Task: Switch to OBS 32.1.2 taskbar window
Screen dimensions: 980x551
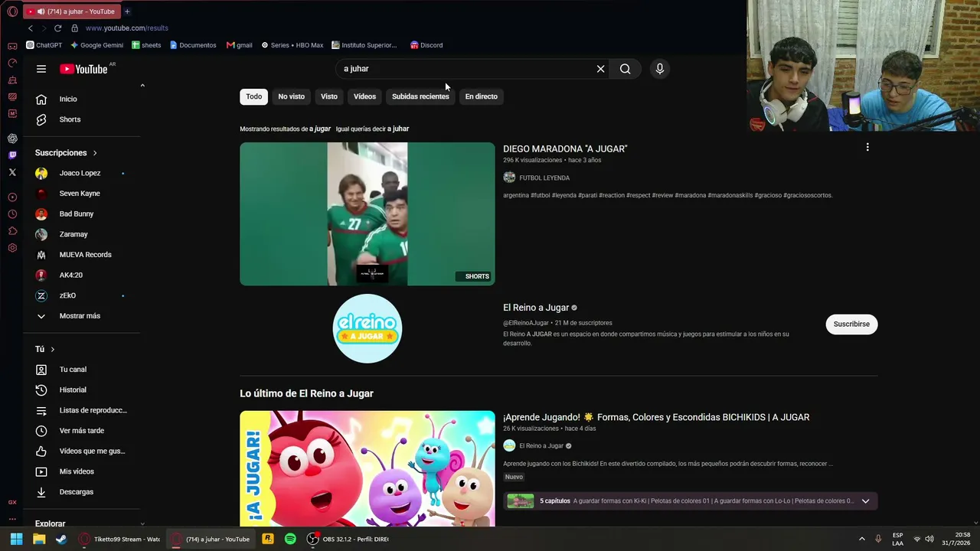Action: coord(348,539)
